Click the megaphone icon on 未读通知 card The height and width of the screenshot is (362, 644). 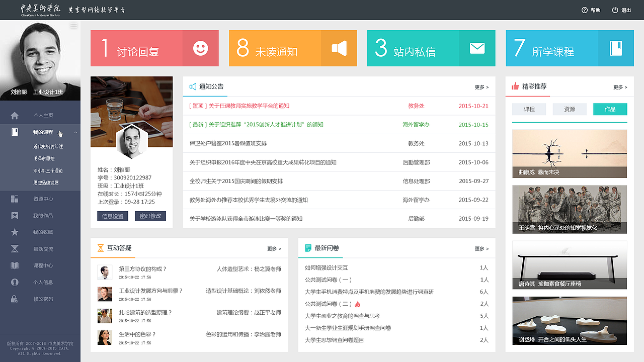point(339,48)
